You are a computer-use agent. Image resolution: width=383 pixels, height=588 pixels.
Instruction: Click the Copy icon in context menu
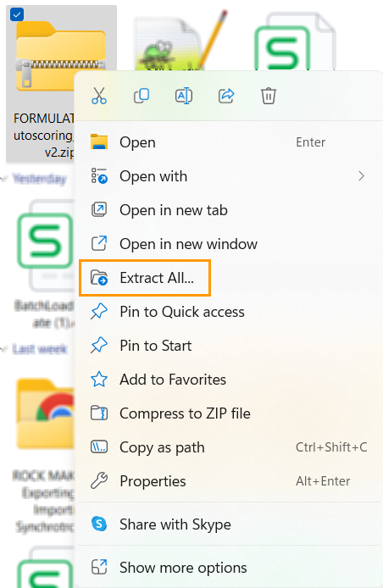142,96
